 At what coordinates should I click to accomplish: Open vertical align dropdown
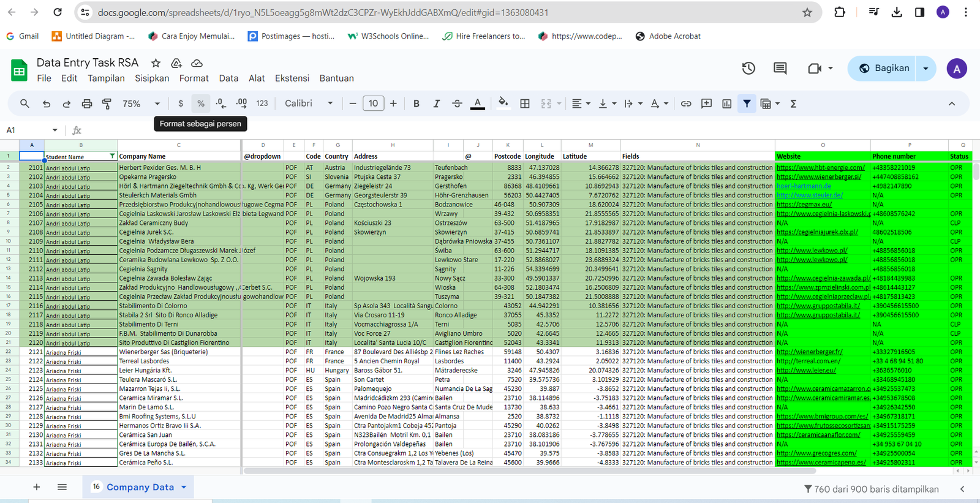[x=607, y=104]
